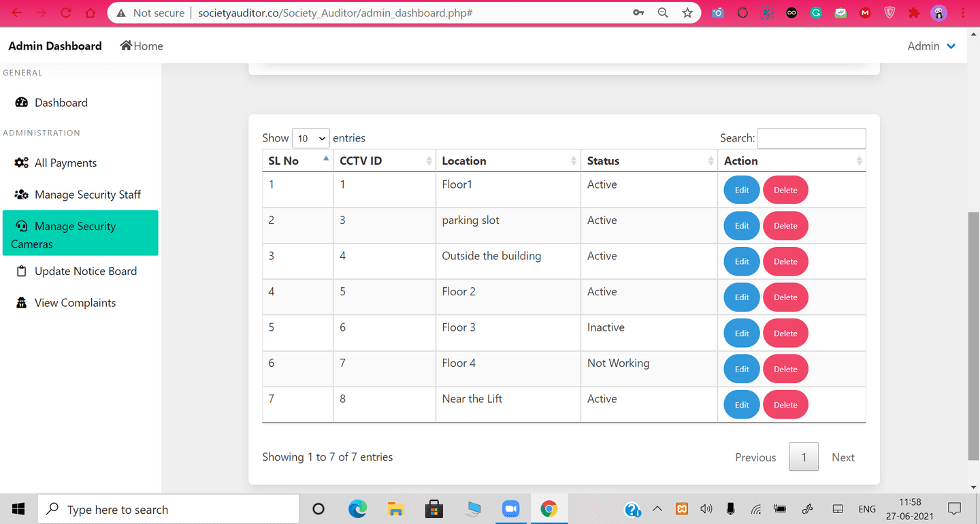Viewport: 980px width, 524px height.
Task: Sort table by SL No column
Action: tap(297, 161)
